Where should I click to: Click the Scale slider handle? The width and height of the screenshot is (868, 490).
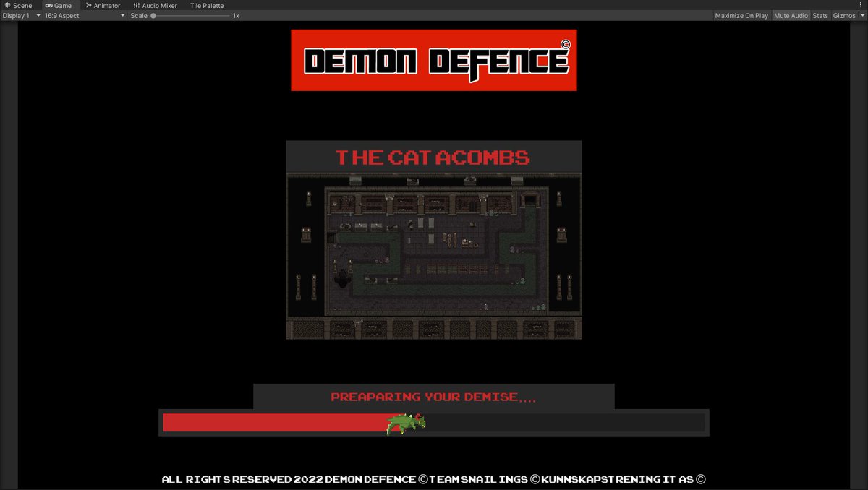(x=153, y=15)
